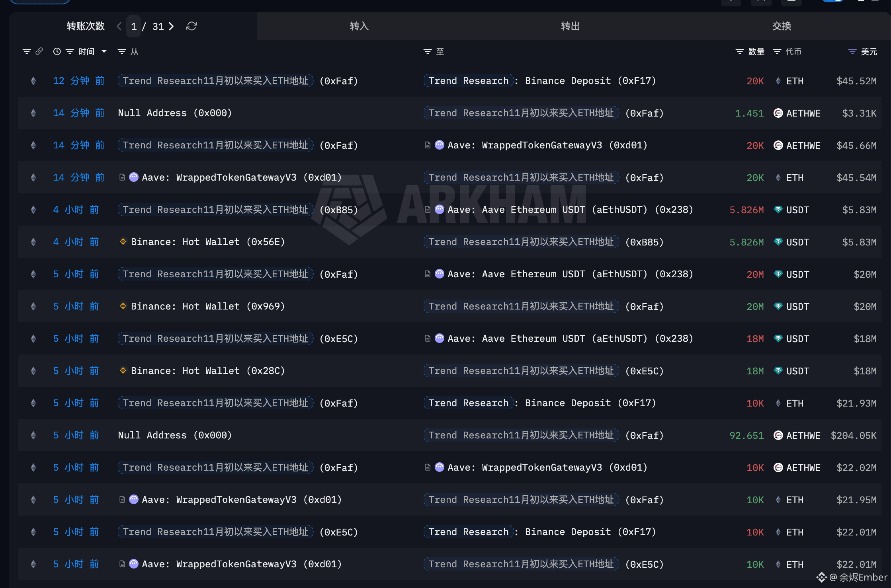
Task: Go to previous page of transfers
Action: coord(119,26)
